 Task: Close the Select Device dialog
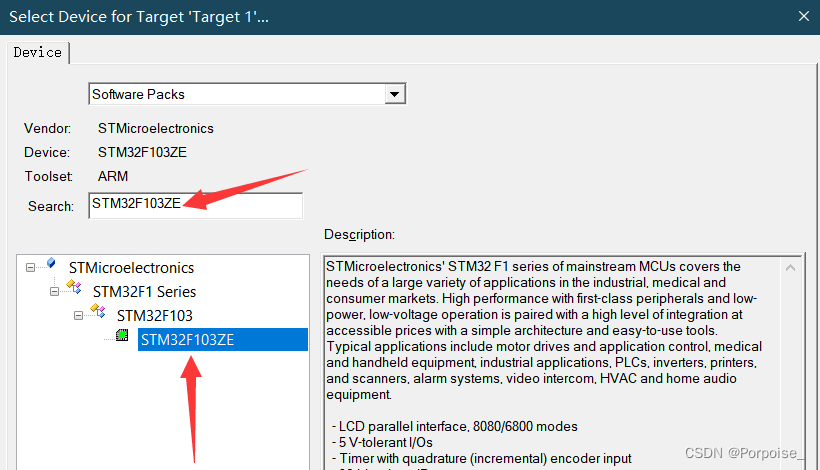(x=804, y=17)
